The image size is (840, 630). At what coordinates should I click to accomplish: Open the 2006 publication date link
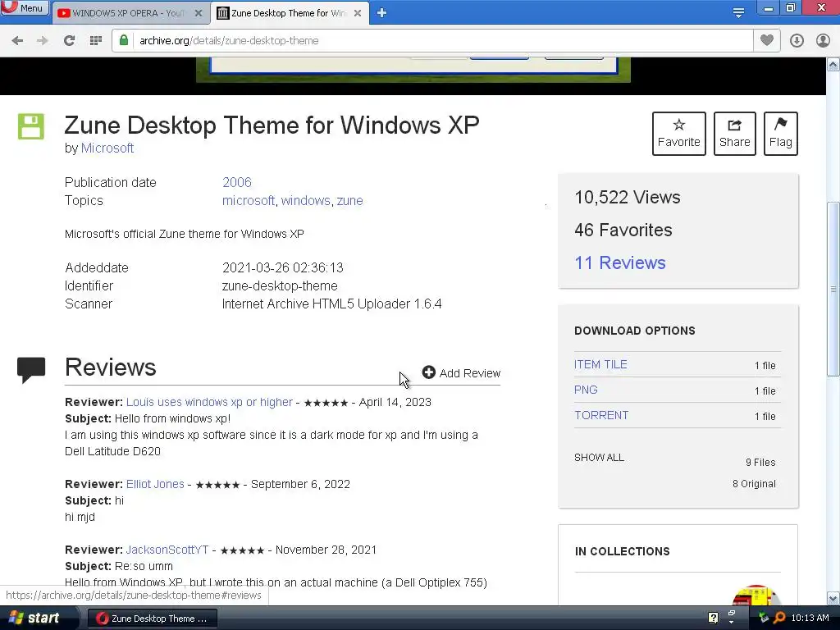click(x=237, y=182)
